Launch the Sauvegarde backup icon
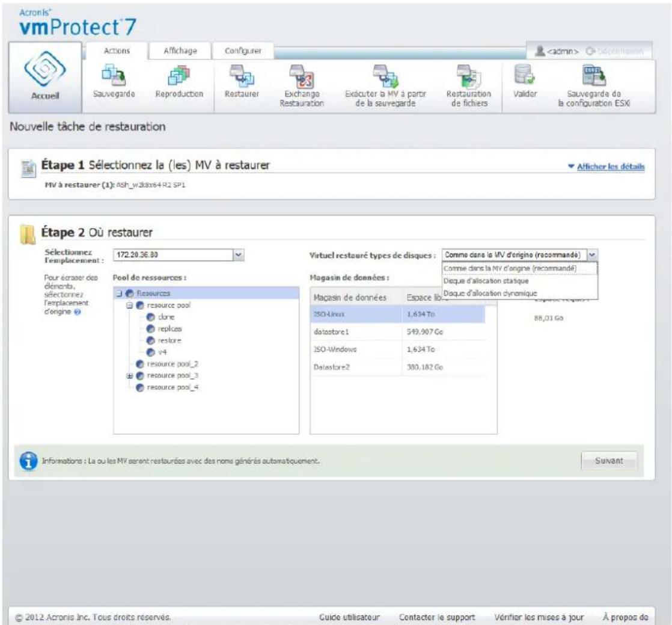Screen dimensions: 672x625 (114, 74)
